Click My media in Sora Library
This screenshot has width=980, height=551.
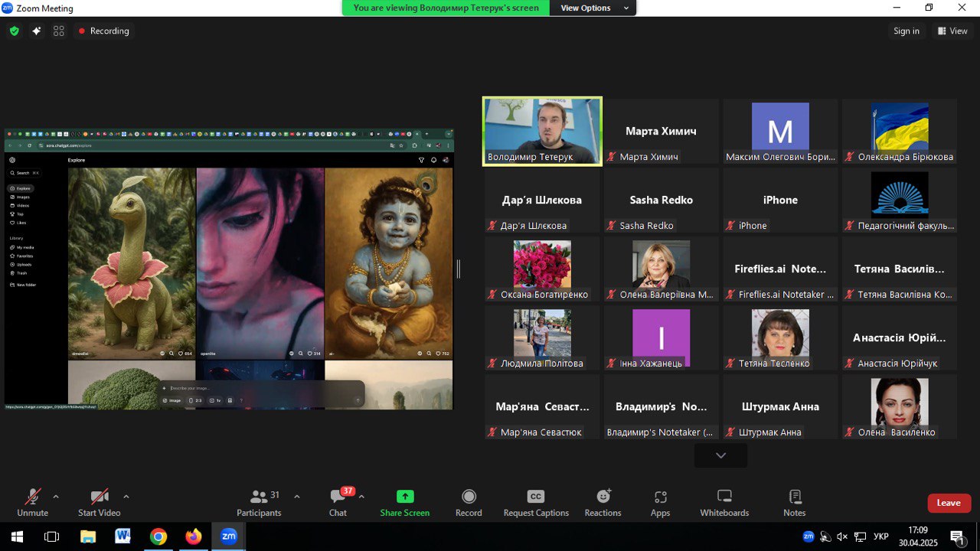click(22, 247)
